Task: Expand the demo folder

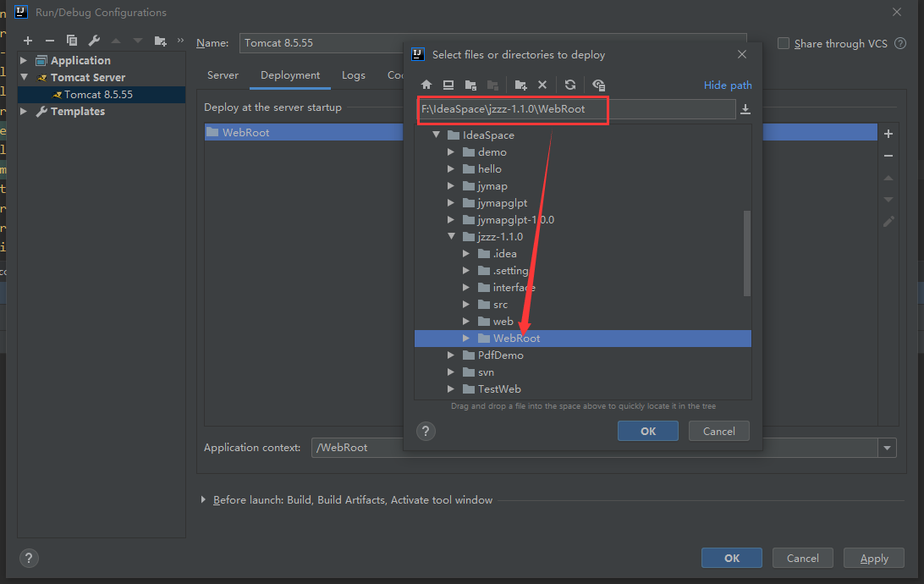Action: (x=451, y=152)
